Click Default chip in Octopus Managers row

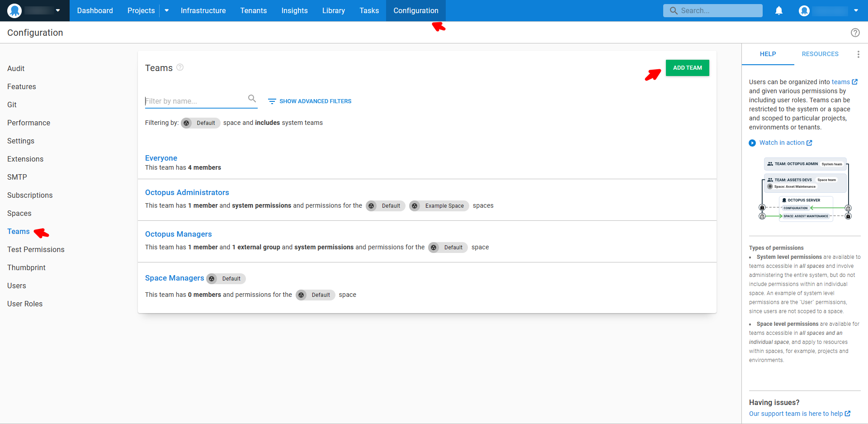[448, 248]
